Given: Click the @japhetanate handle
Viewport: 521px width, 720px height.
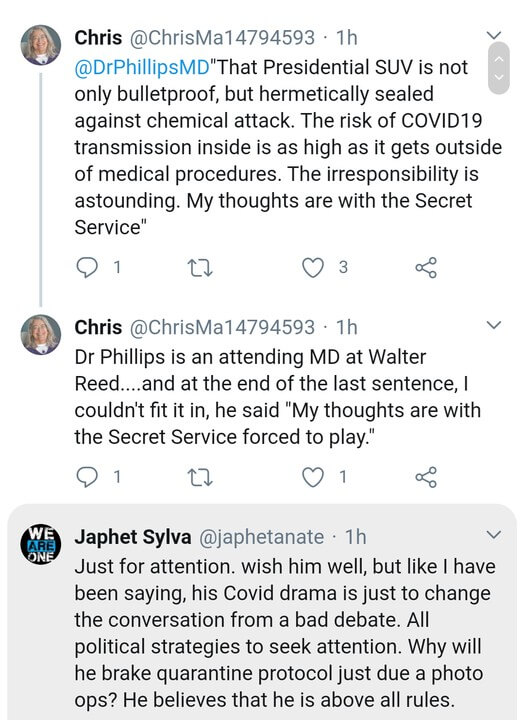Looking at the screenshot, I should coord(261,537).
